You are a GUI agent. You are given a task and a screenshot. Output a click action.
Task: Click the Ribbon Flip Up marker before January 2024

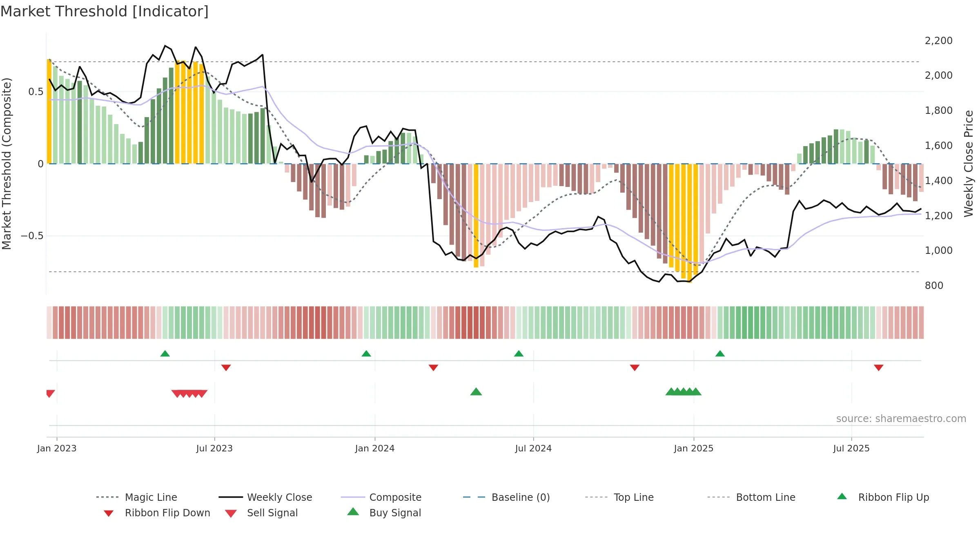(366, 353)
